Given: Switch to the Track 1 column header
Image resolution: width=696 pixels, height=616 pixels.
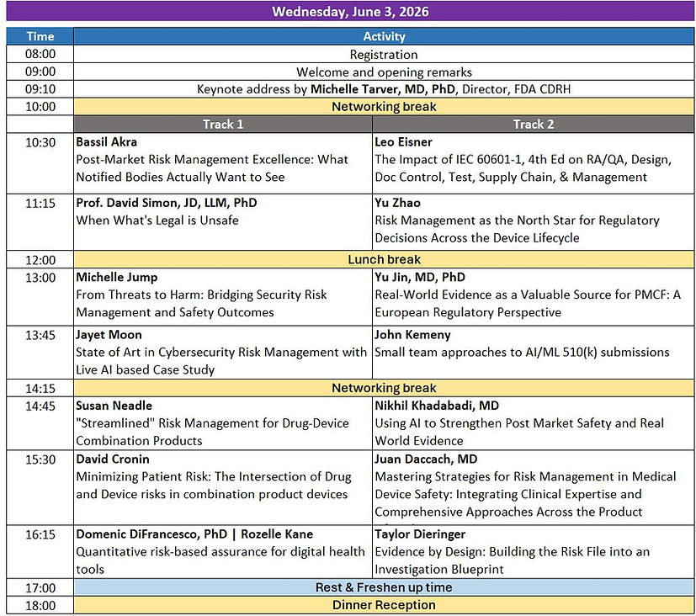Looking at the screenshot, I should tap(222, 124).
